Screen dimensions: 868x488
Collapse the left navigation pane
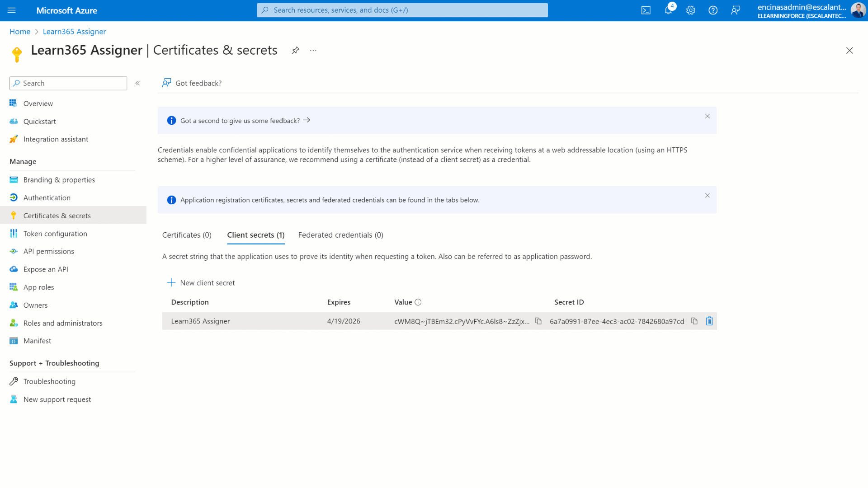tap(138, 83)
